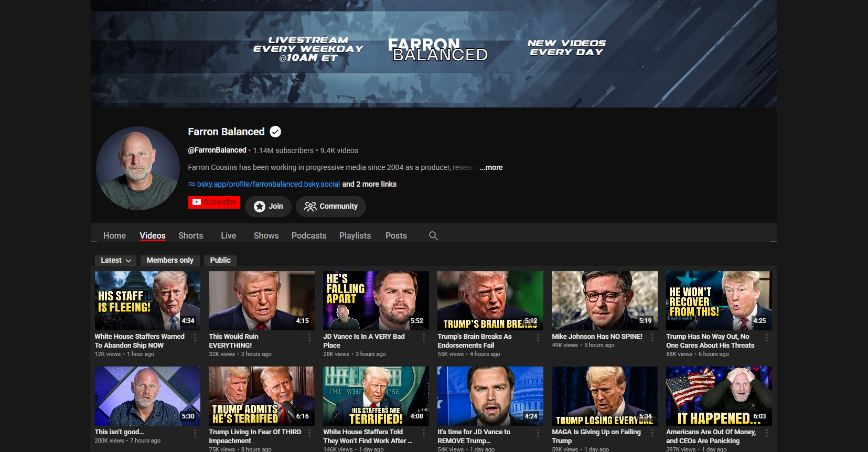
Task: Select the Videos tab
Action: 153,236
